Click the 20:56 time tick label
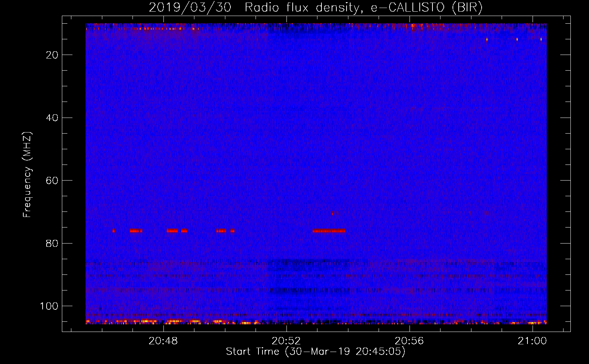 [410, 341]
